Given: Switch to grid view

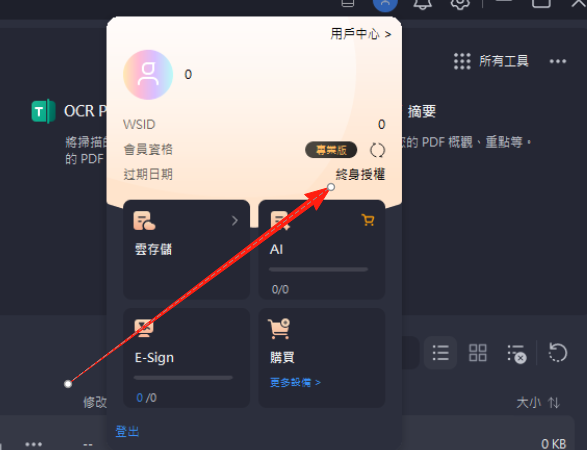Looking at the screenshot, I should click(x=478, y=353).
